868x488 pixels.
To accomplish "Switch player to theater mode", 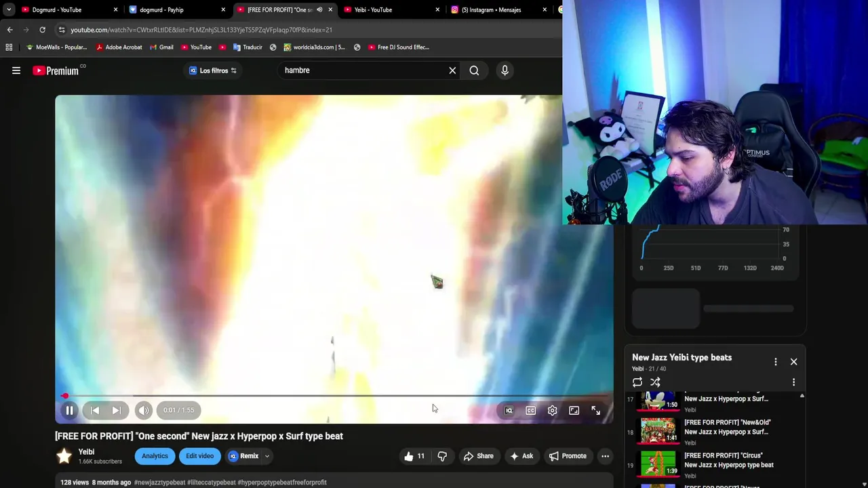I will pos(574,410).
